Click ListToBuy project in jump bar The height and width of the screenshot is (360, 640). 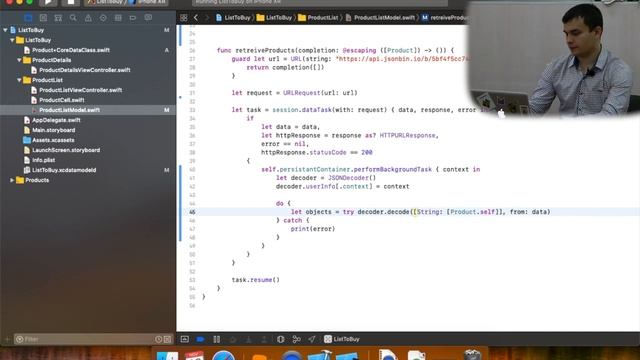(x=233, y=18)
